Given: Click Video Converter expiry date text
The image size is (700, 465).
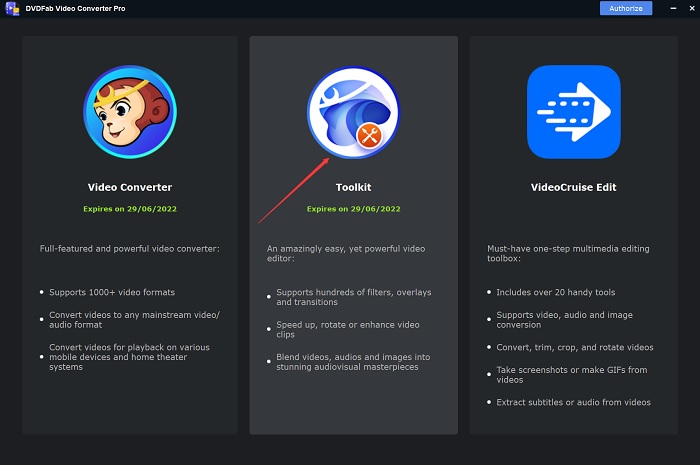Looking at the screenshot, I should (x=130, y=209).
